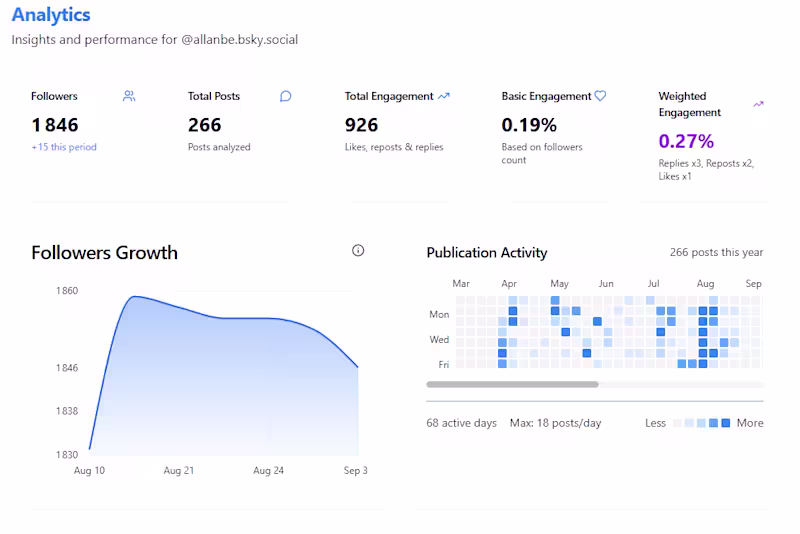
Task: Click the Posts analyzed caption
Action: (219, 147)
